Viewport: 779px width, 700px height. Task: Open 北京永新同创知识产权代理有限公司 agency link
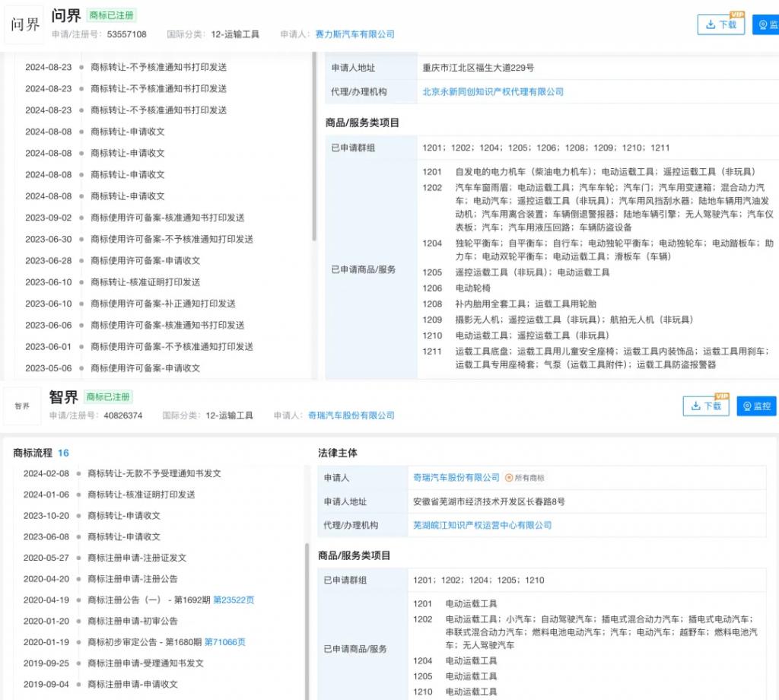pos(493,91)
